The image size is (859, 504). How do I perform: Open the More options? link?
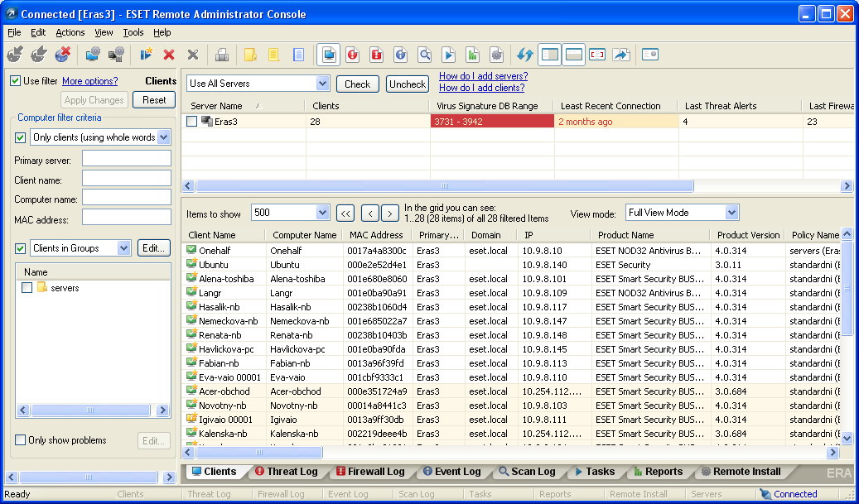[89, 81]
